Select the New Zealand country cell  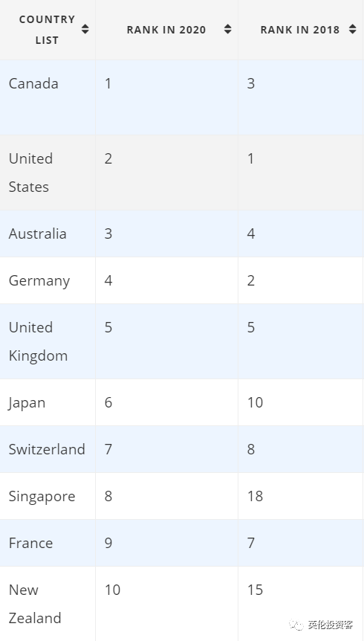pyautogui.click(x=48, y=604)
